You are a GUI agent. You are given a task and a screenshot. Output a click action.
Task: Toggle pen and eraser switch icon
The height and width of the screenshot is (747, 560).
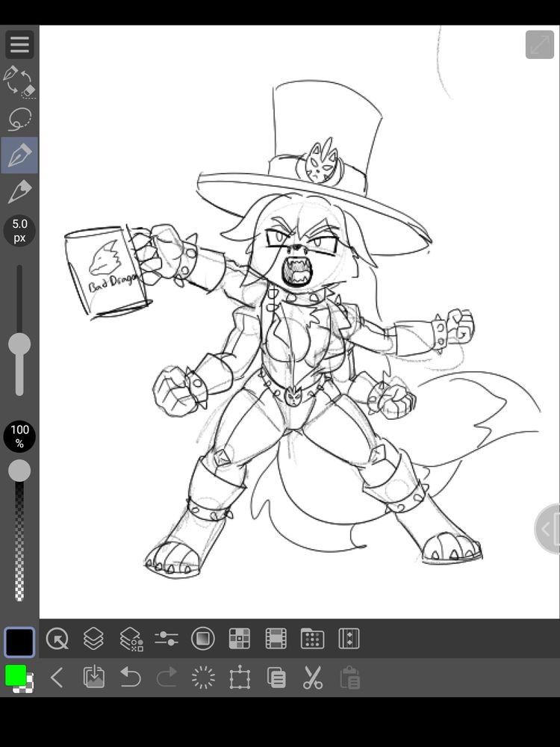(x=19, y=81)
